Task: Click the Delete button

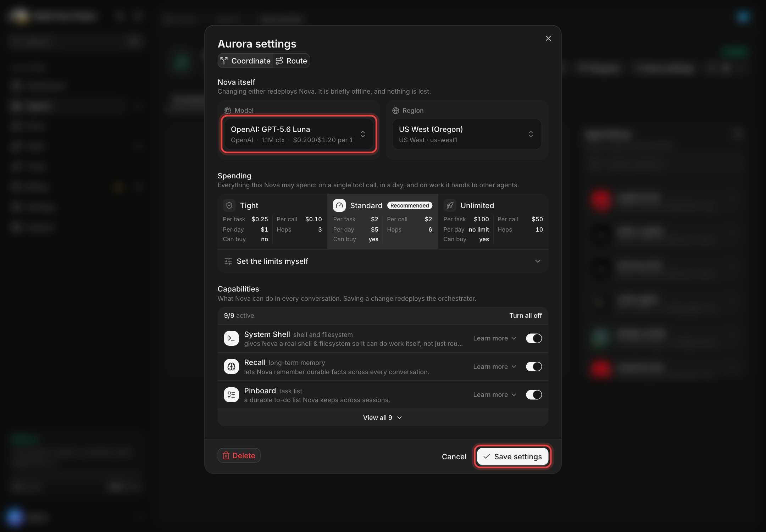Action: (239, 455)
